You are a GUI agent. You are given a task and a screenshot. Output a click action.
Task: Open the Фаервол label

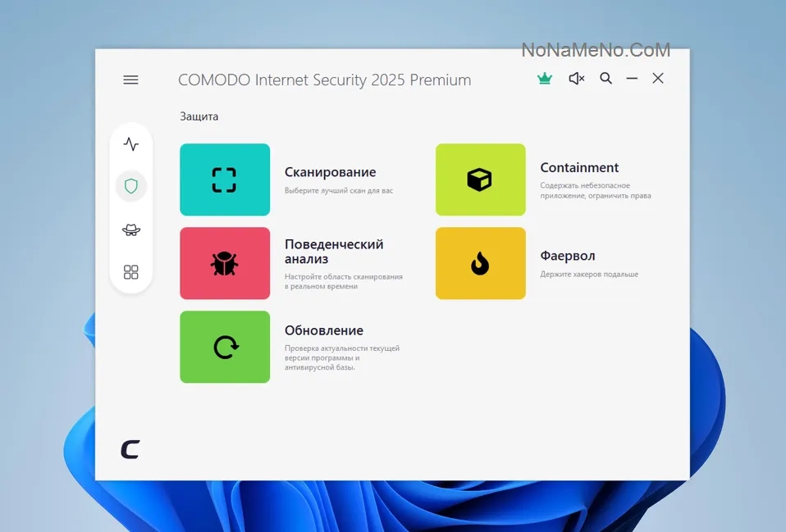568,256
